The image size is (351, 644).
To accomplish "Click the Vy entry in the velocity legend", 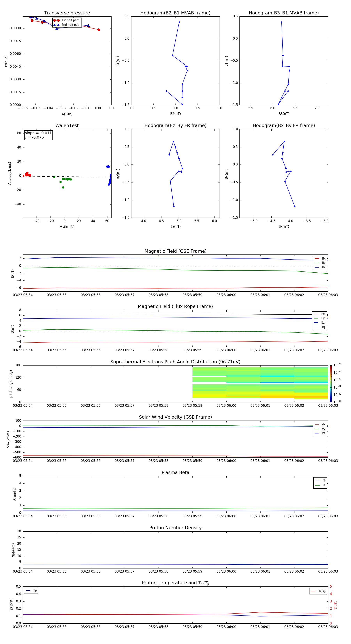I will [320, 429].
